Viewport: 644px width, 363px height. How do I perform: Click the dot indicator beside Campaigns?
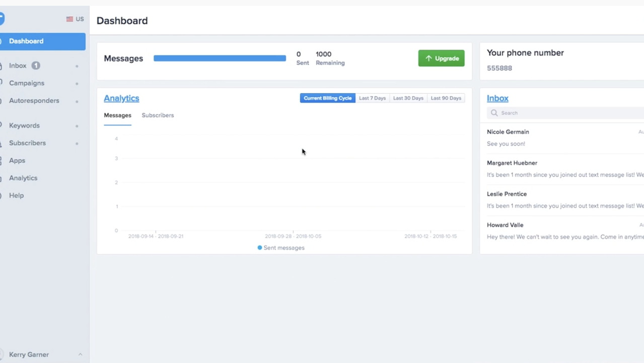coord(77,84)
